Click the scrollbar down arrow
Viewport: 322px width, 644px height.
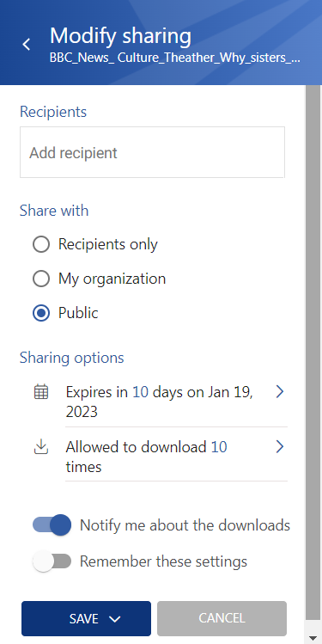click(313, 638)
